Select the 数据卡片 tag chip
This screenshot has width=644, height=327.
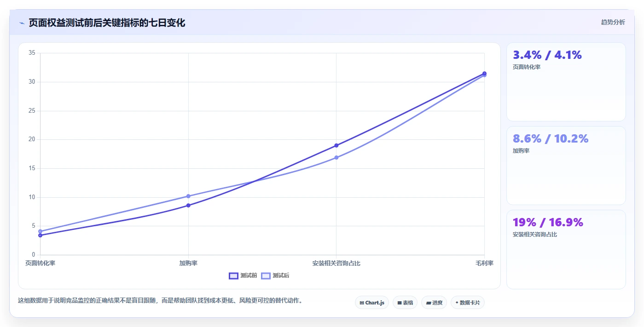point(468,303)
